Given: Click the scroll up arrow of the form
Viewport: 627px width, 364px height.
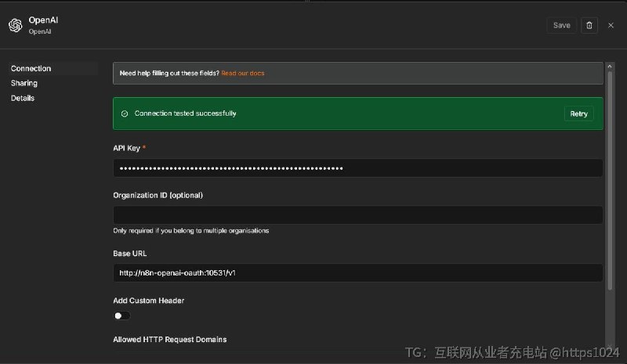Looking at the screenshot, I should click(610, 67).
